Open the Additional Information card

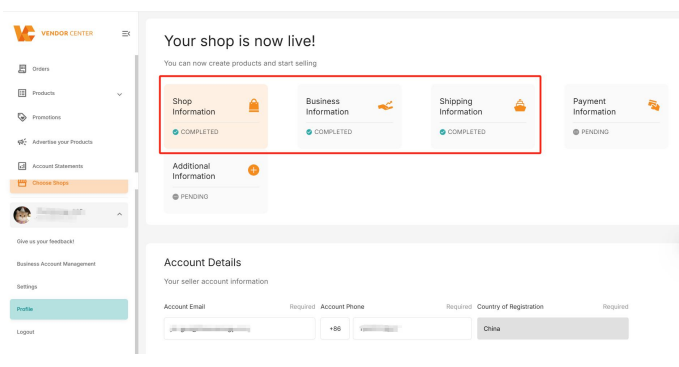point(216,184)
